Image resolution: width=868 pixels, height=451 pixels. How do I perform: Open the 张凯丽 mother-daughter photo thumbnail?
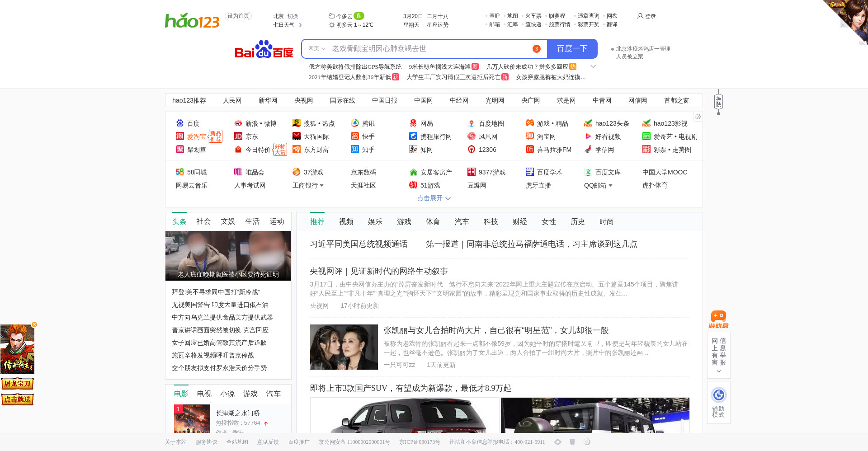tap(344, 347)
